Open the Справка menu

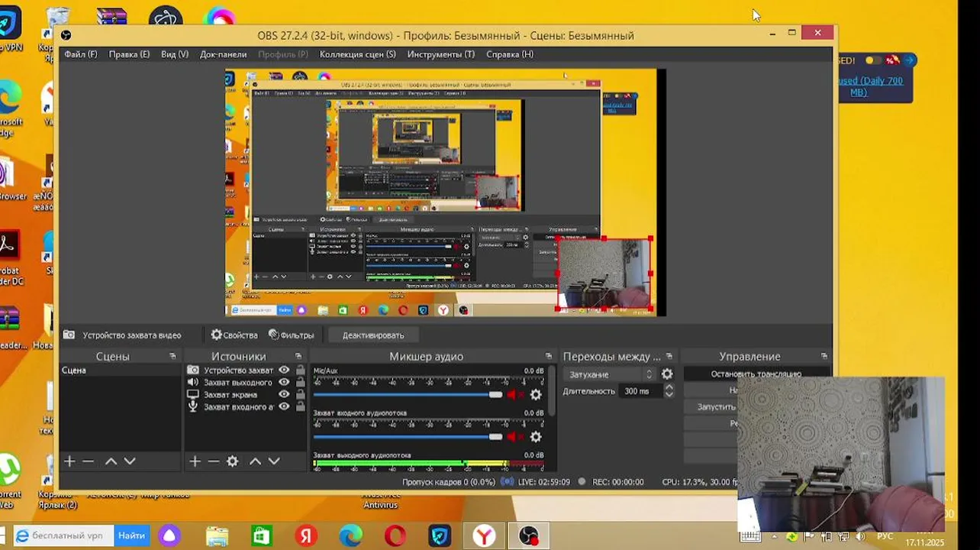click(x=510, y=54)
